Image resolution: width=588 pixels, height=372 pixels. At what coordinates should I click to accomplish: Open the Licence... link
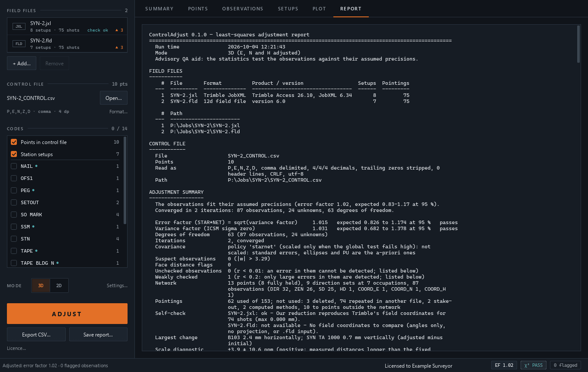(16, 348)
